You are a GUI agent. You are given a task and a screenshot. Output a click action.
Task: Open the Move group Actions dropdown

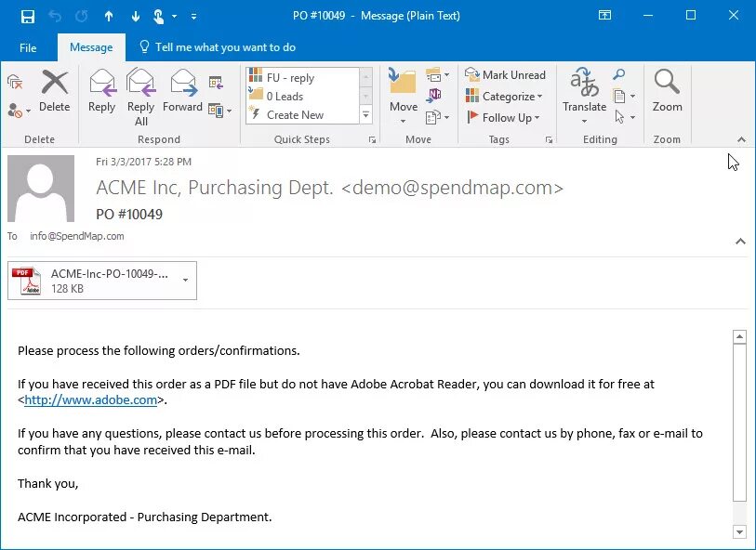pyautogui.click(x=438, y=117)
